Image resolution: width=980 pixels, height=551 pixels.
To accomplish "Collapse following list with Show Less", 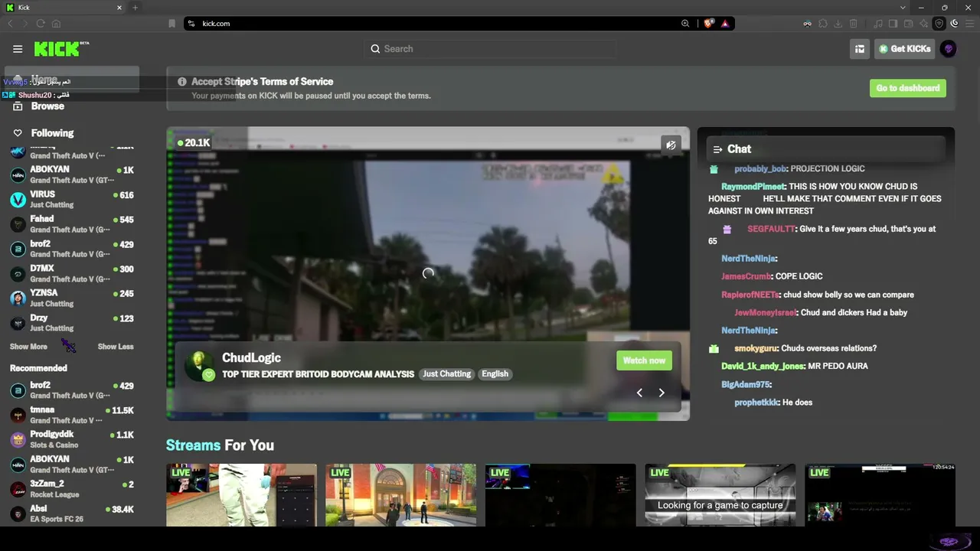I will point(116,347).
